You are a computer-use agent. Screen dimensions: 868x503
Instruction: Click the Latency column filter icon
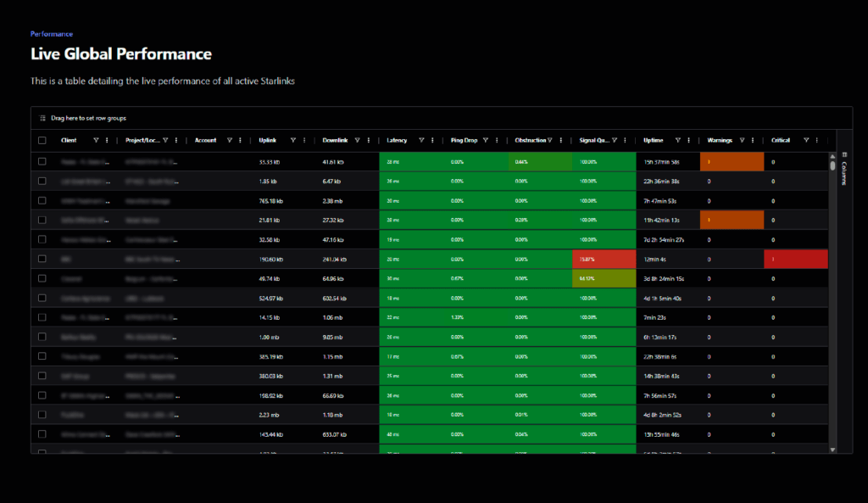click(422, 140)
